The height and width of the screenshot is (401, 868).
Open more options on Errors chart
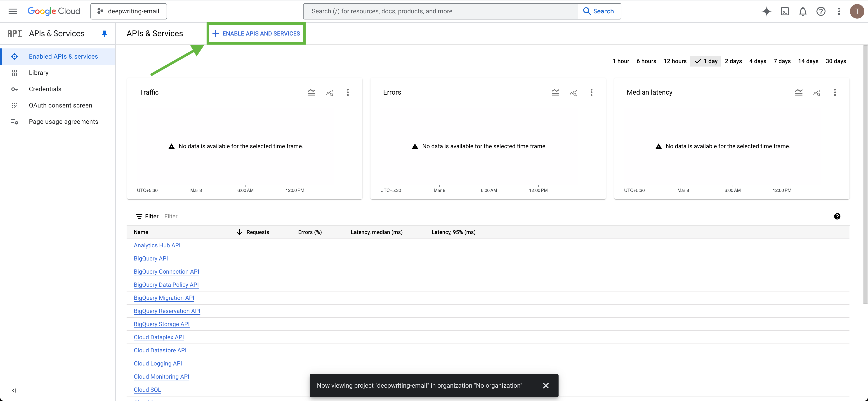coord(591,92)
